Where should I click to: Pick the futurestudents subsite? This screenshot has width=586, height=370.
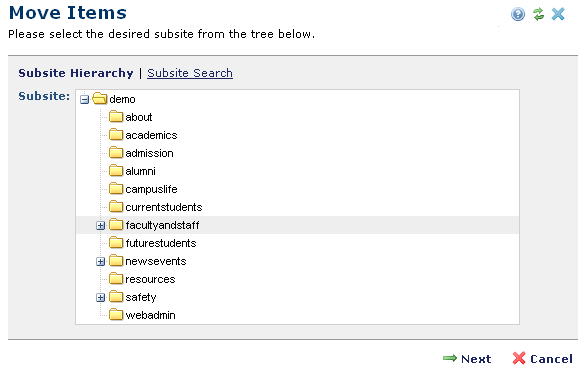(x=161, y=243)
